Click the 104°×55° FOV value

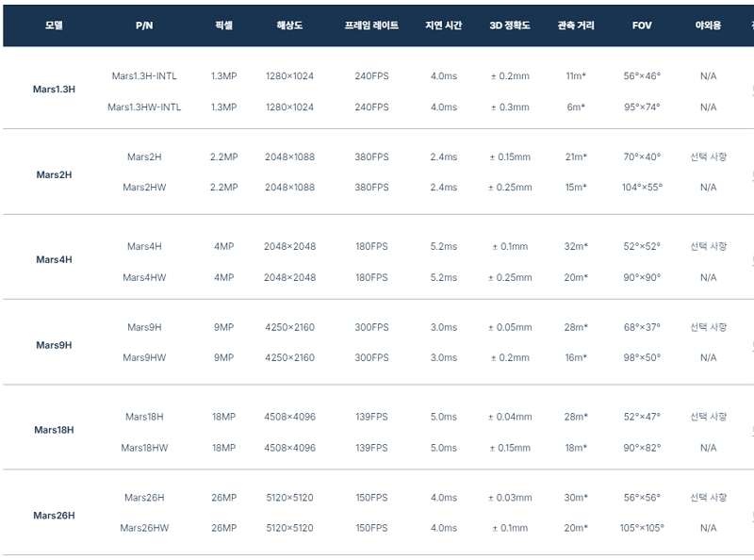(x=642, y=188)
